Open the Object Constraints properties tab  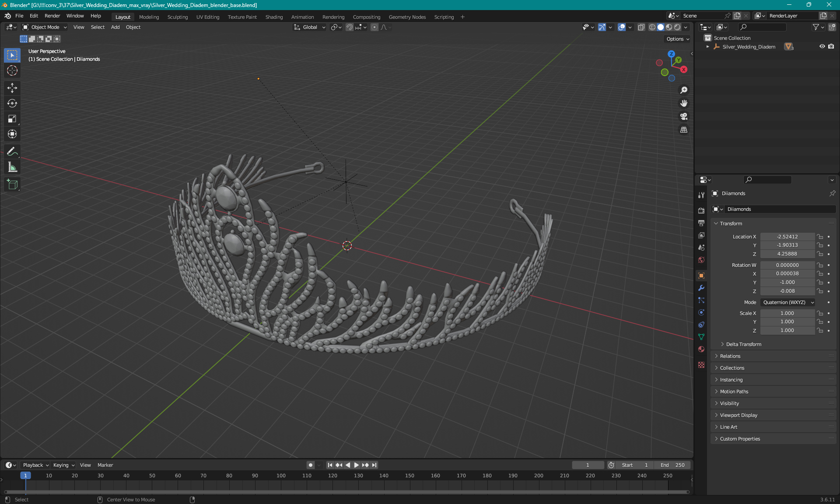coord(701,325)
